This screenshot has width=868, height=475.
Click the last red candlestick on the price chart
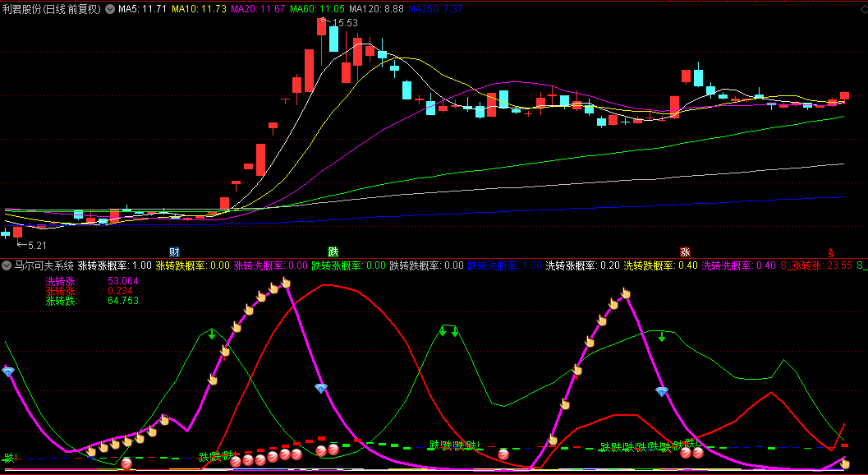844,96
